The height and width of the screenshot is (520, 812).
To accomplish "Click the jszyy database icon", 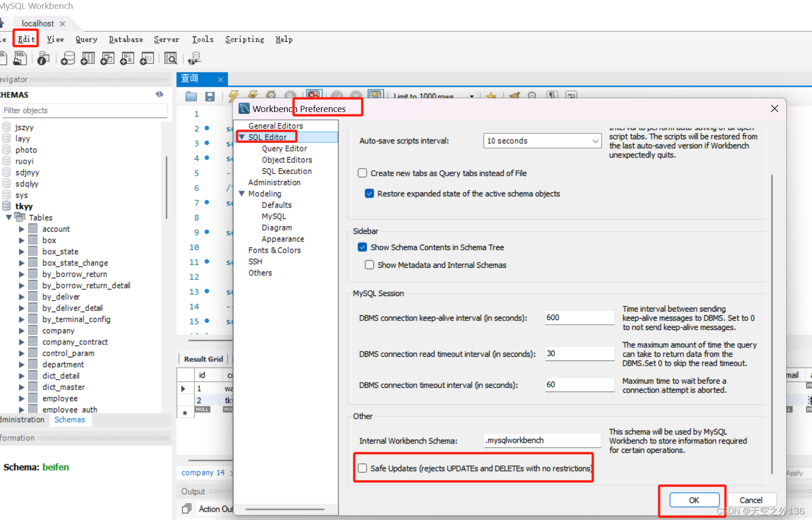I will coord(7,127).
